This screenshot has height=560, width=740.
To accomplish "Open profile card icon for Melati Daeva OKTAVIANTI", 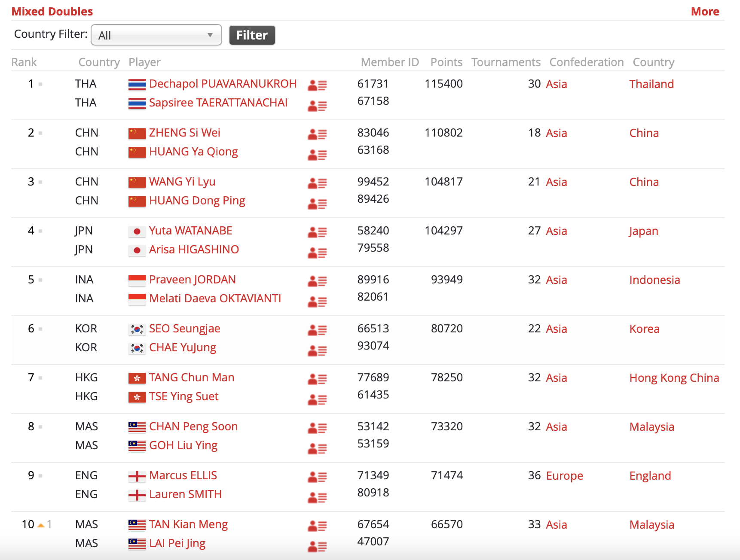I will pyautogui.click(x=317, y=301).
